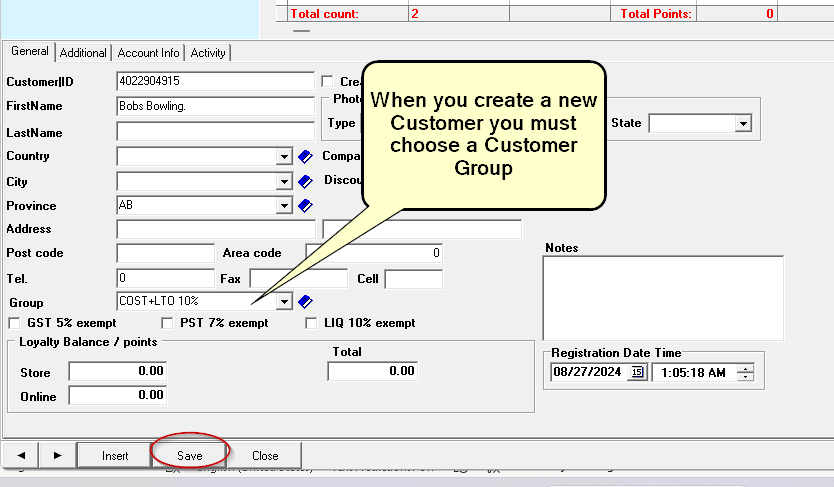This screenshot has height=487, width=834.
Task: Open the registration date calendar picker
Action: tap(637, 372)
